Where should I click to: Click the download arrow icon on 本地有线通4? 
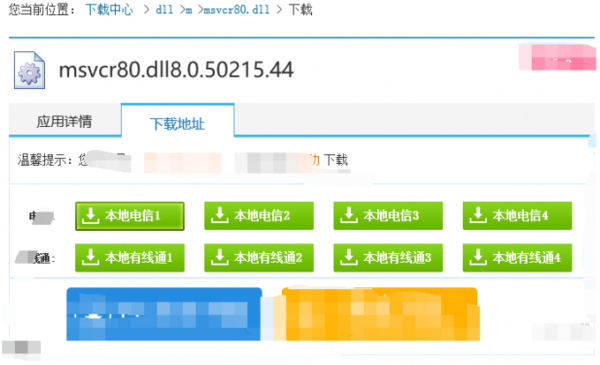478,257
